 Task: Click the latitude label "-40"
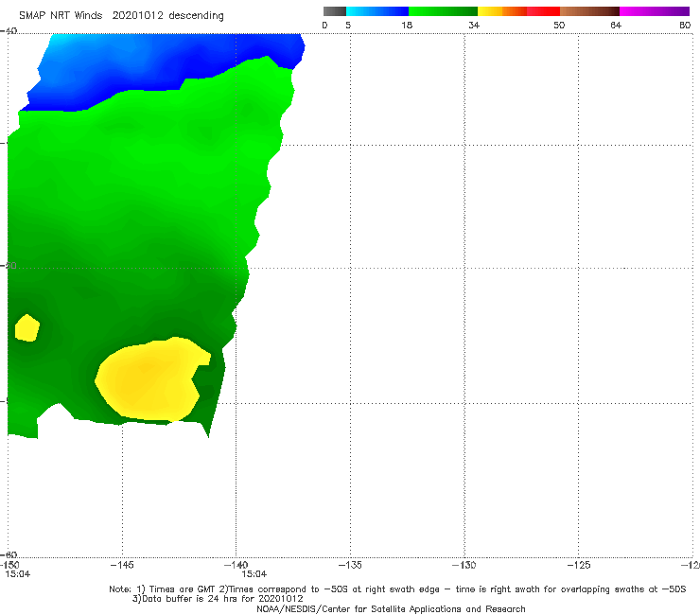9,30
